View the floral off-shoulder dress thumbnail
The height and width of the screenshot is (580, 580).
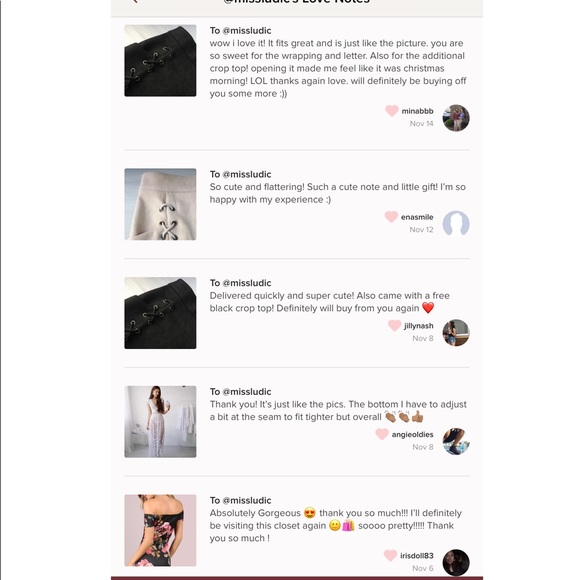[160, 530]
